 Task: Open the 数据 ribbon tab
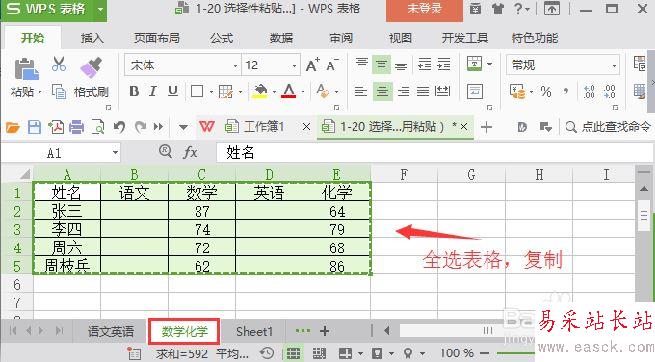pos(281,38)
